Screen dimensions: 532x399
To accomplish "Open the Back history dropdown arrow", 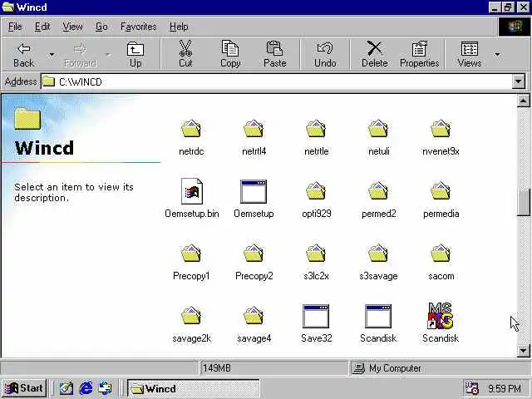I will (52, 54).
